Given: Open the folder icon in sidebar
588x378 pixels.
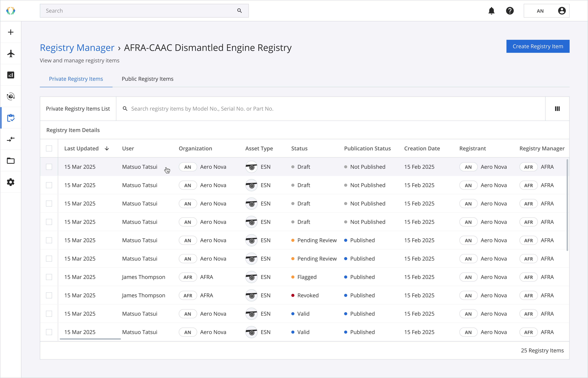Looking at the screenshot, I should [x=11, y=161].
